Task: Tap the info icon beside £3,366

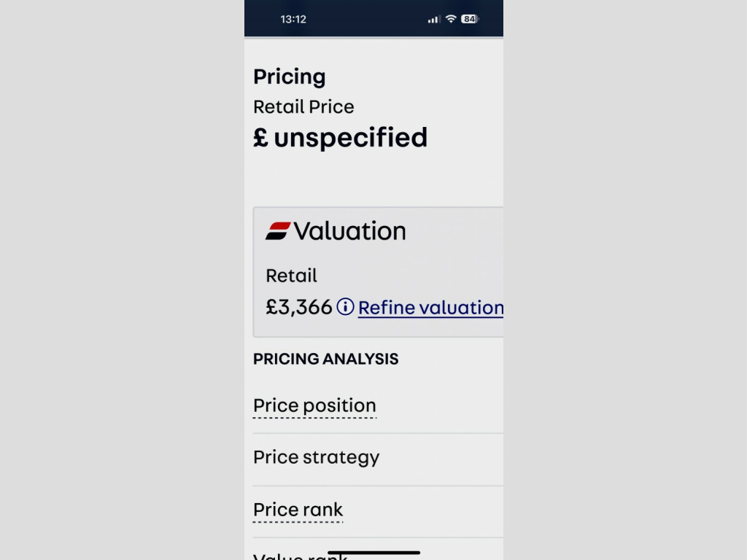Action: click(345, 307)
